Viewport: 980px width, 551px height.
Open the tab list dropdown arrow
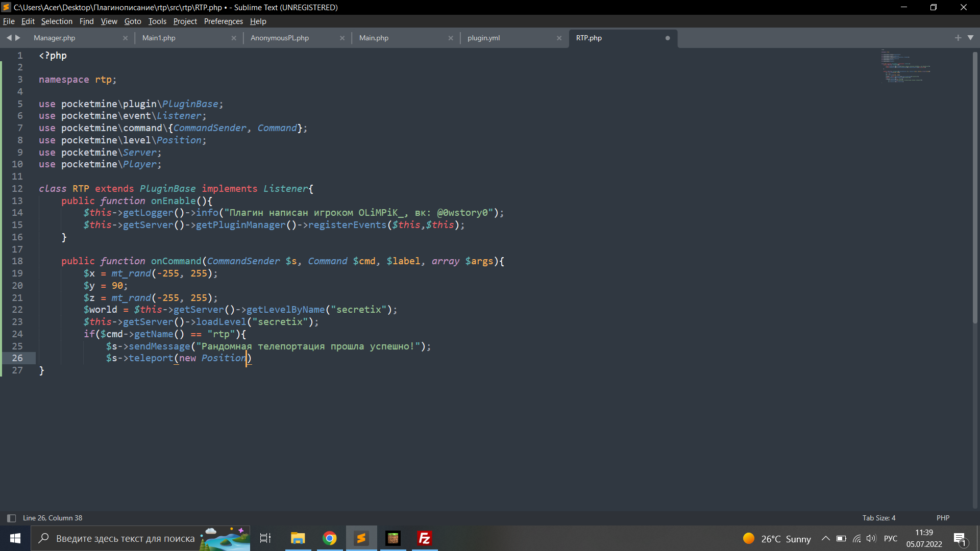(x=970, y=38)
